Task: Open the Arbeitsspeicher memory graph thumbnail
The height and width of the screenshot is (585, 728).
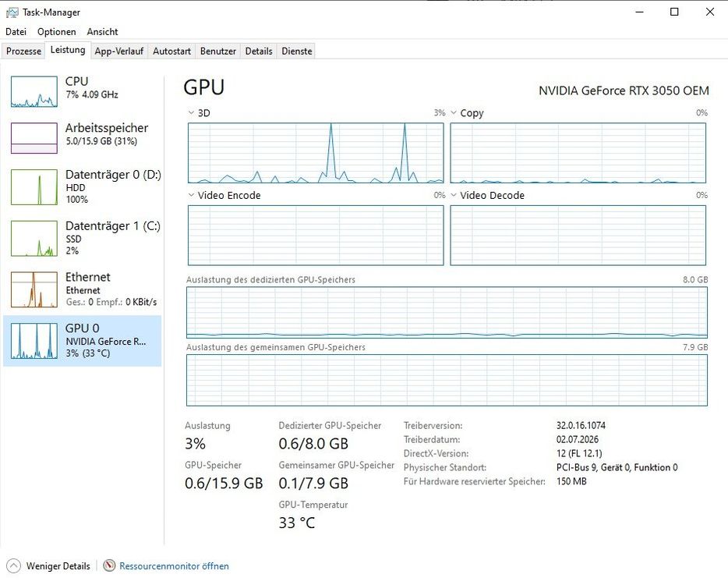Action: coord(34,138)
